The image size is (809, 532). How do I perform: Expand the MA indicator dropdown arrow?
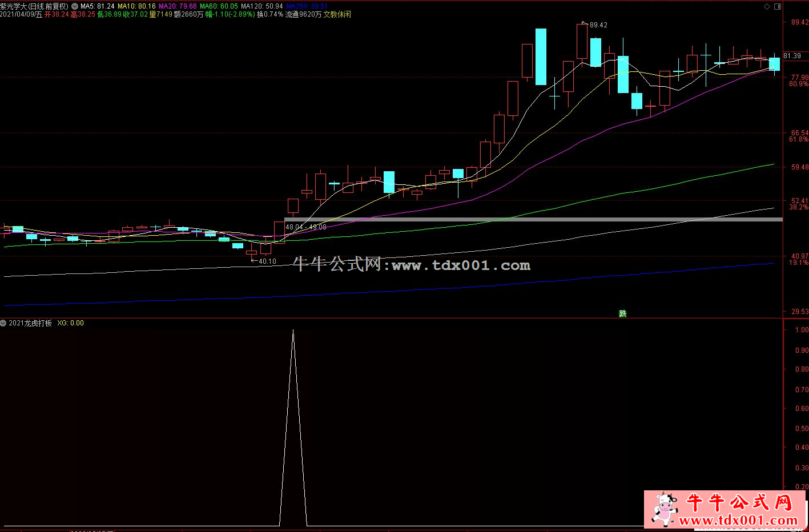[74, 6]
